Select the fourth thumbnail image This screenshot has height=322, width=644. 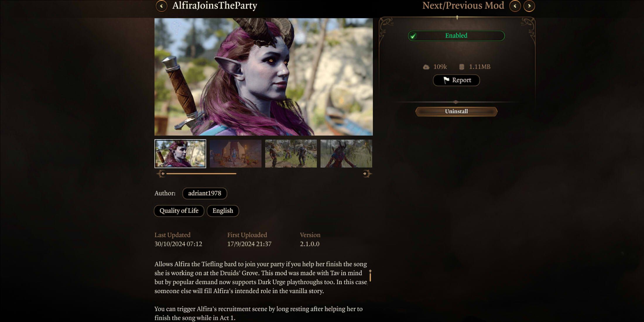point(345,153)
